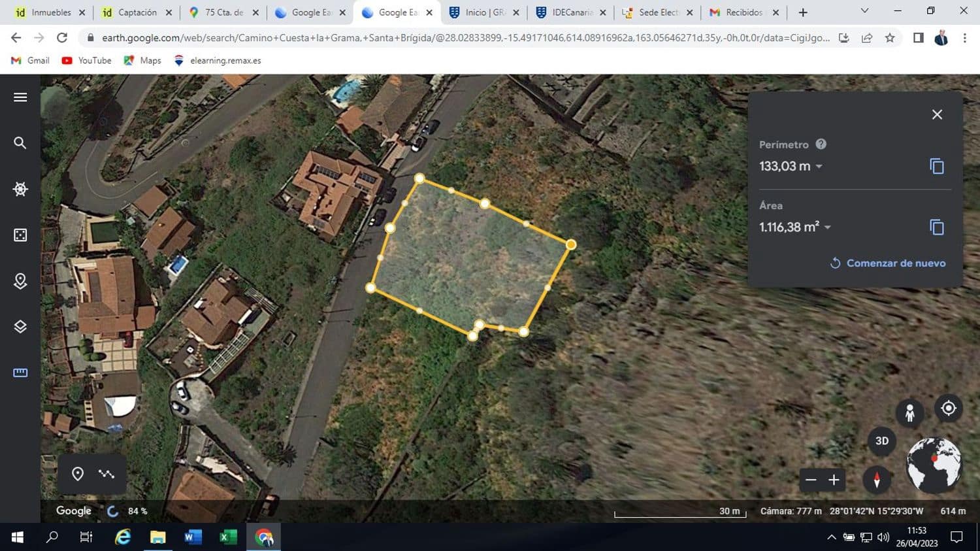The image size is (980, 551).
Task: Switch the map to 3D view
Action: (x=881, y=441)
